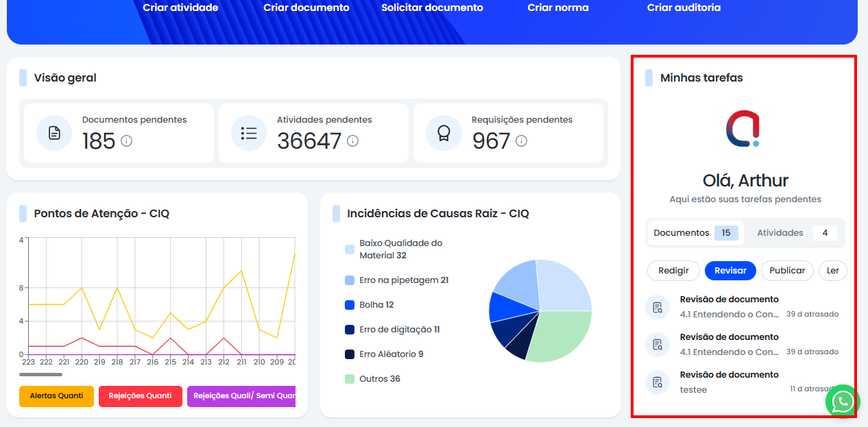The image size is (868, 427).
Task: Click the Requisições pendentes badge icon
Action: 444,133
